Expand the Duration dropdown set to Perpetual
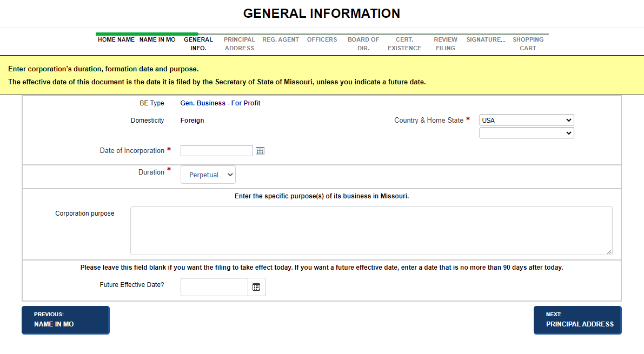 208,175
